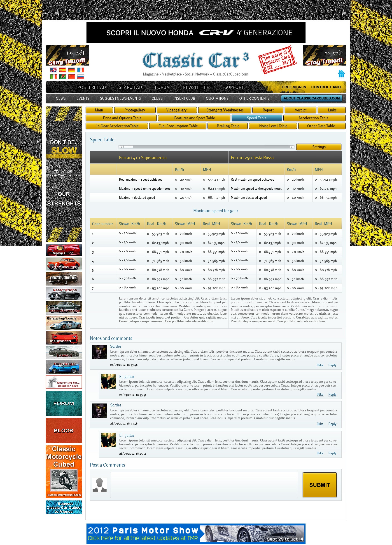Open the Verdict tab
This screenshot has height=545, width=392.
pos(301,110)
